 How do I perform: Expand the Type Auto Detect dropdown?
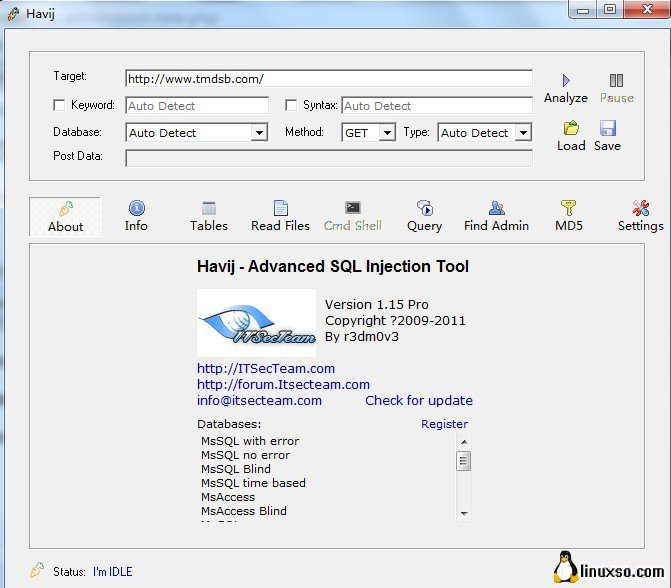coord(523,132)
